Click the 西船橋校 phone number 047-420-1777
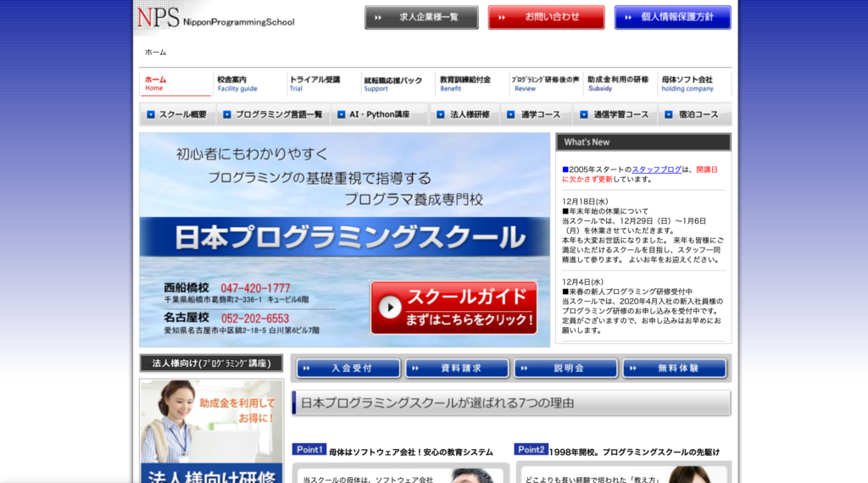This screenshot has height=483, width=868. [255, 288]
